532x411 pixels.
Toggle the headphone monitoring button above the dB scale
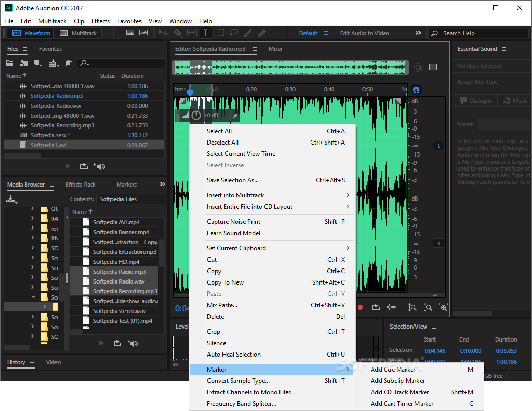(x=416, y=90)
